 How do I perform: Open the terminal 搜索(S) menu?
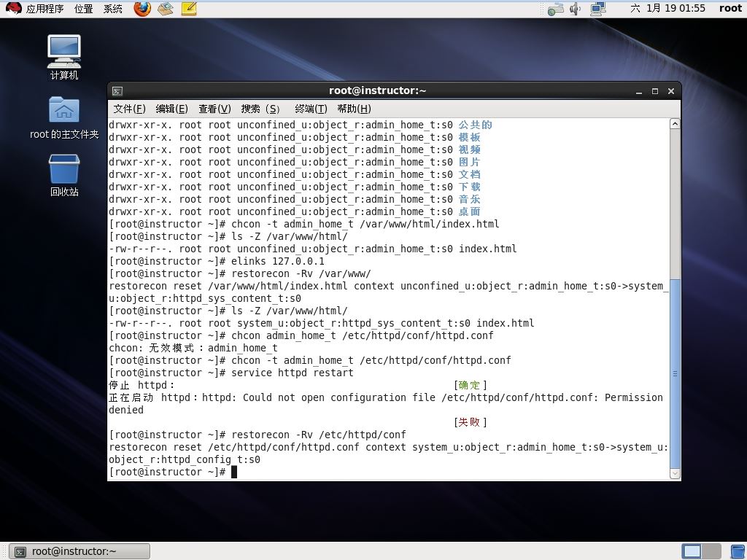[260, 109]
